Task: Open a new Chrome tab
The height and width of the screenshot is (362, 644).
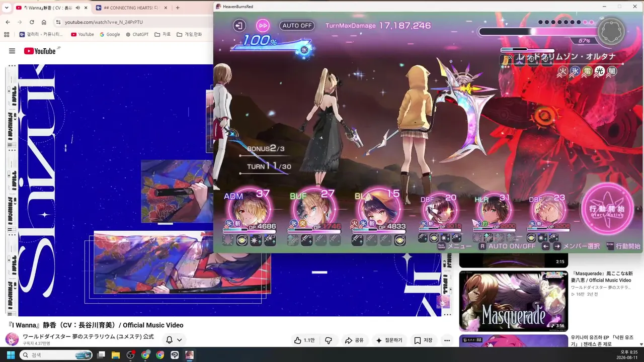Action: (178, 8)
